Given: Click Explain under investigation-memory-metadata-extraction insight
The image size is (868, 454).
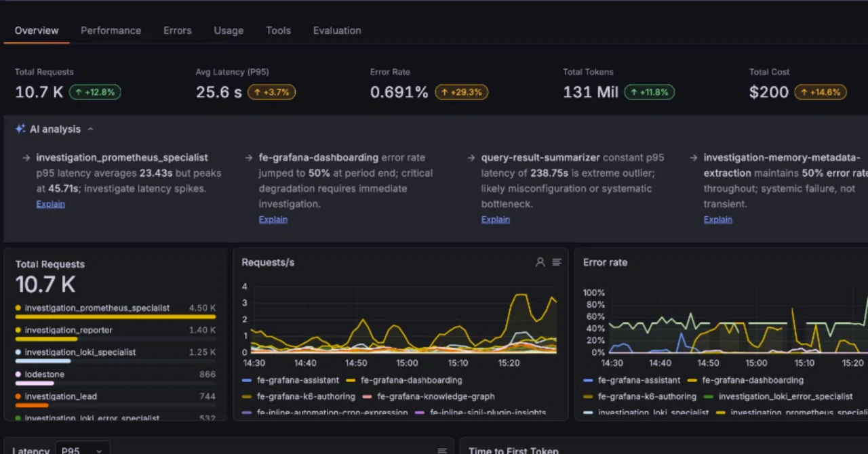Looking at the screenshot, I should 718,220.
